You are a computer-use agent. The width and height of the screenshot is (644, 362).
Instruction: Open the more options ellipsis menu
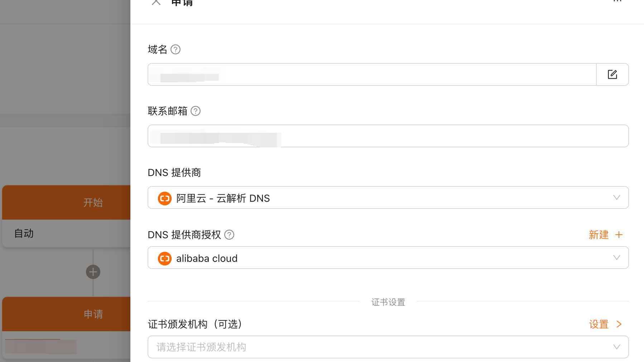point(617,1)
